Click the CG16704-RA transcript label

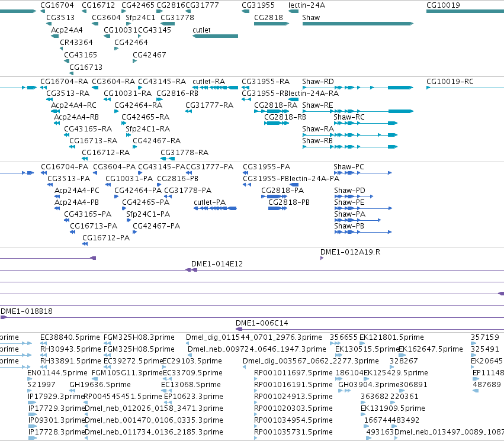click(65, 82)
